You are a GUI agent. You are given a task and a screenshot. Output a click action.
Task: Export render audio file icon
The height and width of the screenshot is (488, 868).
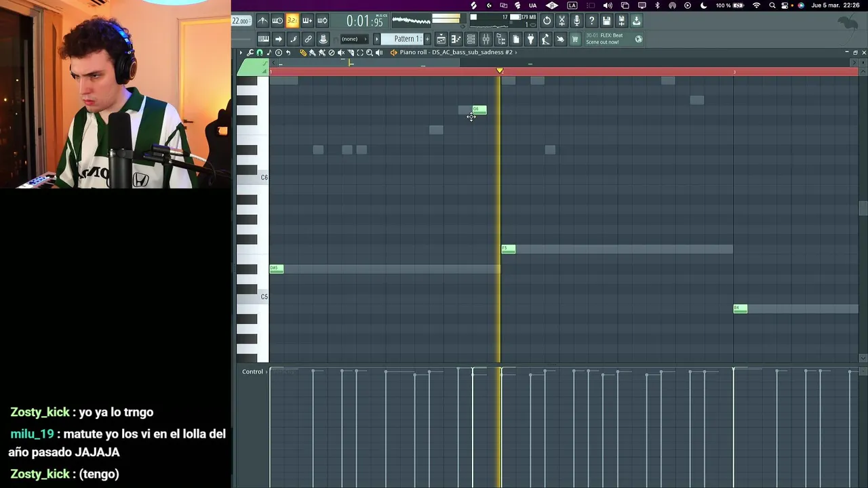coord(637,20)
